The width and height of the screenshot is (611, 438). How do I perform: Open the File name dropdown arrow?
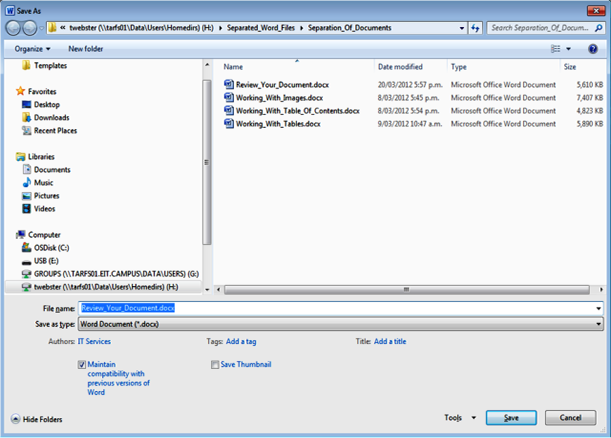coord(598,308)
